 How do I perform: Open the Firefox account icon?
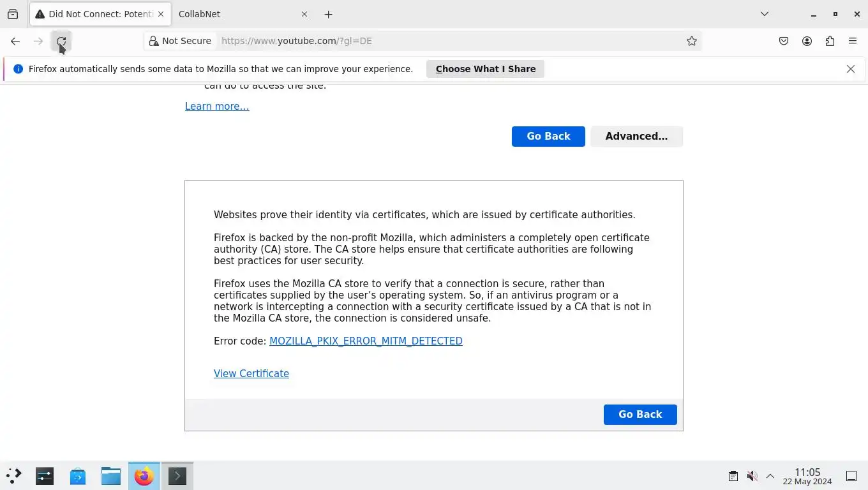pos(807,41)
